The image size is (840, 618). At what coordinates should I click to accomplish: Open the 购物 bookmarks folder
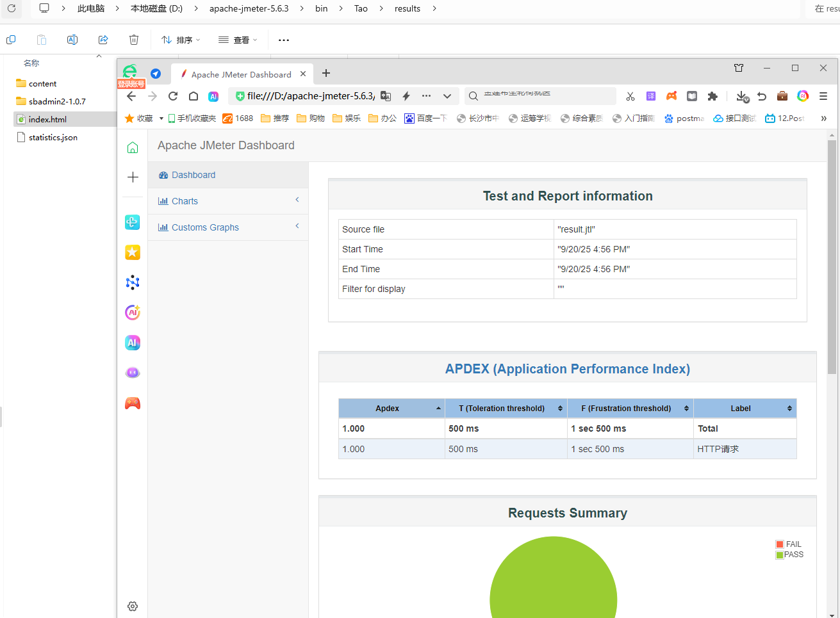[311, 118]
